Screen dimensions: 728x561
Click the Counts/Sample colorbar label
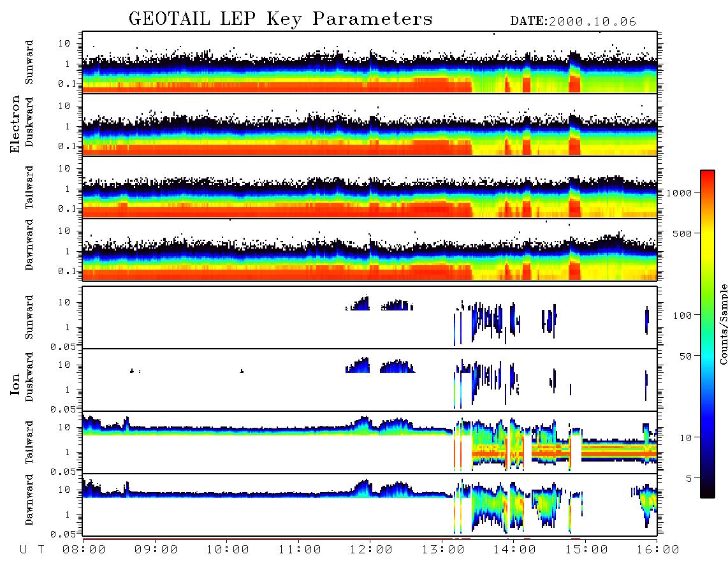pos(723,324)
